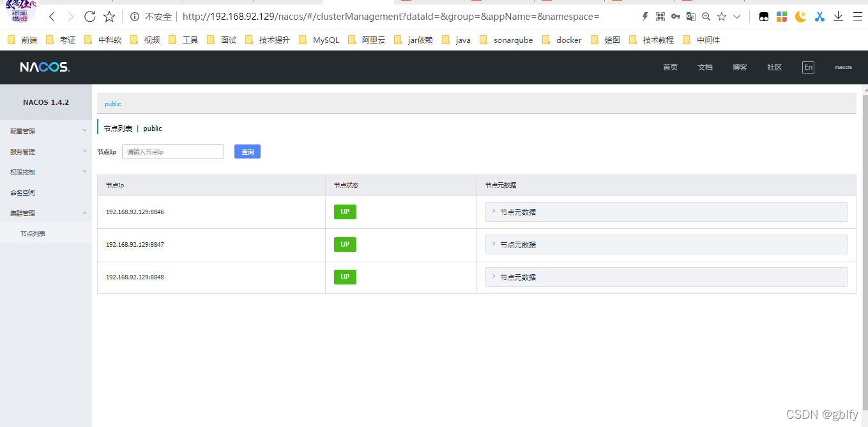Open the docker bookmark folder
This screenshot has width=868, height=427.
561,40
